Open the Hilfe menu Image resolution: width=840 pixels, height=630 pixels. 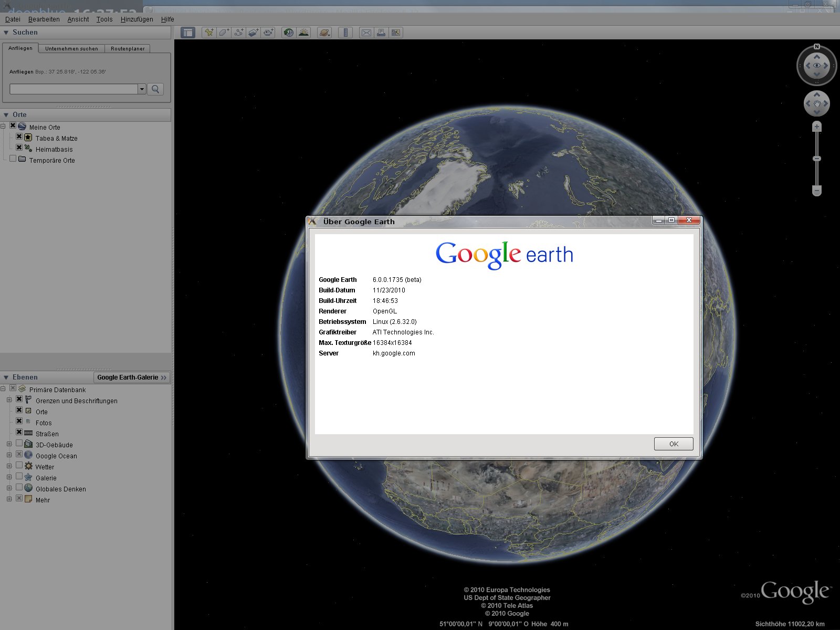pyautogui.click(x=167, y=19)
